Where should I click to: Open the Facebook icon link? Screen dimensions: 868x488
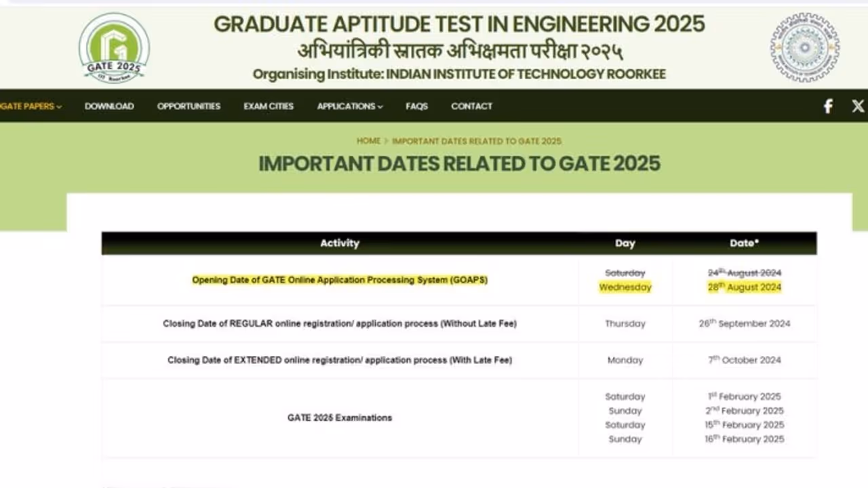[x=828, y=106]
